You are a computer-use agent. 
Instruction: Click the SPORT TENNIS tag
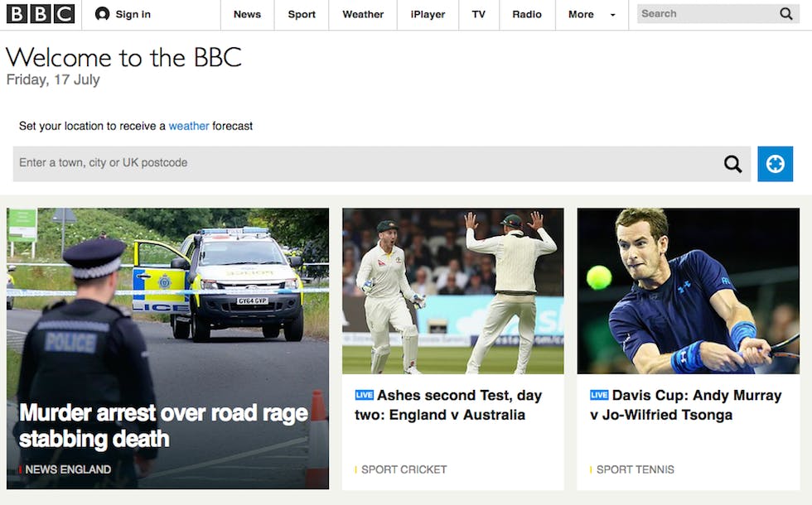[636, 469]
